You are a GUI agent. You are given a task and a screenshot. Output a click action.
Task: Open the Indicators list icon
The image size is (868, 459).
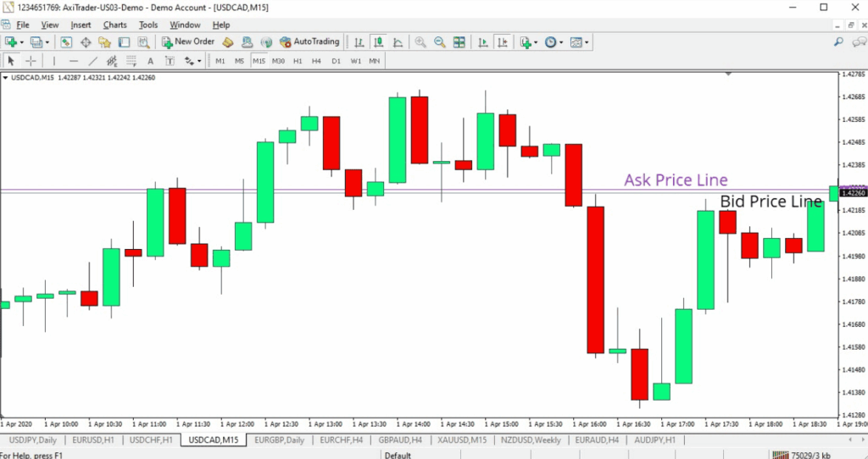point(526,42)
